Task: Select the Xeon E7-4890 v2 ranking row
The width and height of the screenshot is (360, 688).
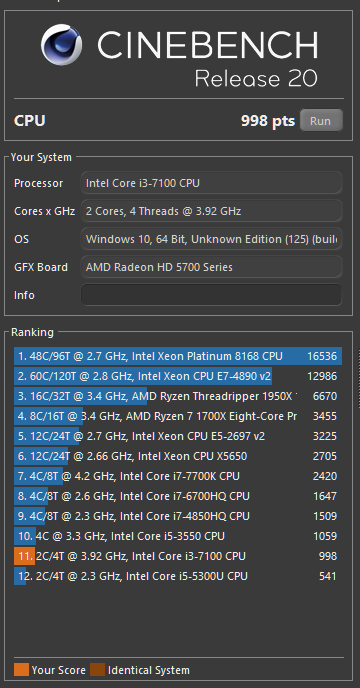Action: [178, 376]
